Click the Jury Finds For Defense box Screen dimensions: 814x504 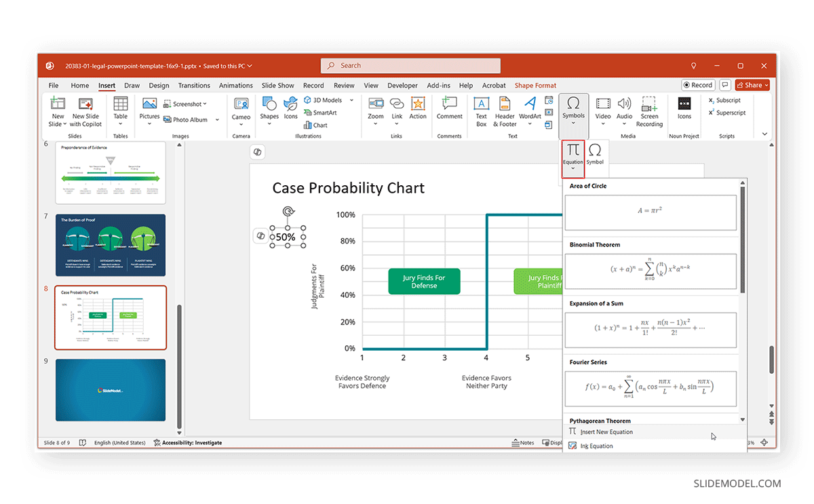(424, 282)
